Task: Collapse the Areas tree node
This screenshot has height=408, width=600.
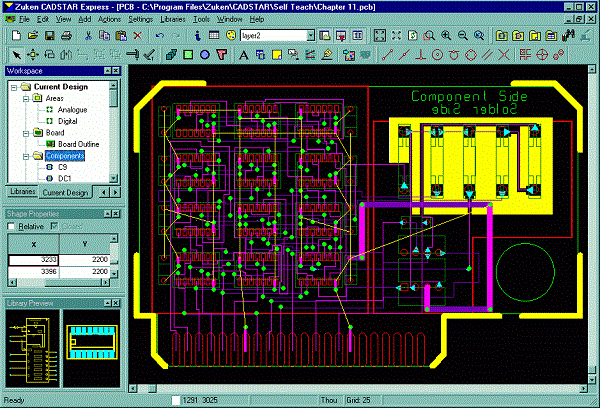Action: 26,99
